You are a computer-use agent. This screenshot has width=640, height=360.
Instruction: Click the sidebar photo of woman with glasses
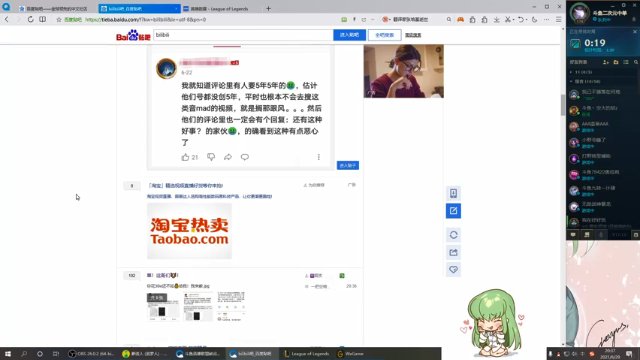[x=404, y=71]
